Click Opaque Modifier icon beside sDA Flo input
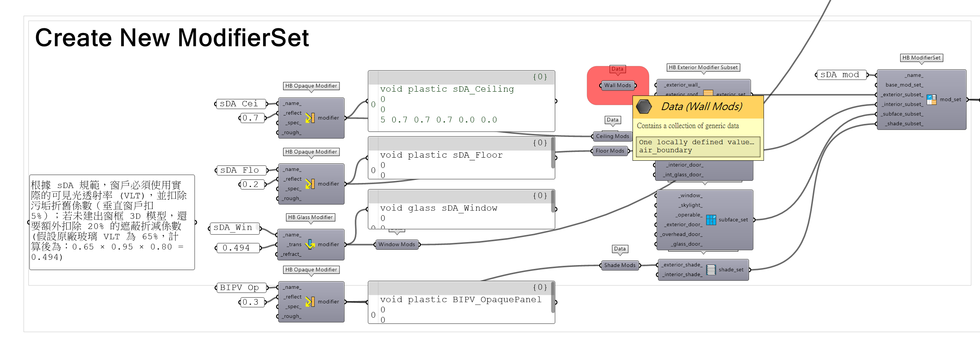This screenshot has width=980, height=341. pyautogui.click(x=310, y=184)
